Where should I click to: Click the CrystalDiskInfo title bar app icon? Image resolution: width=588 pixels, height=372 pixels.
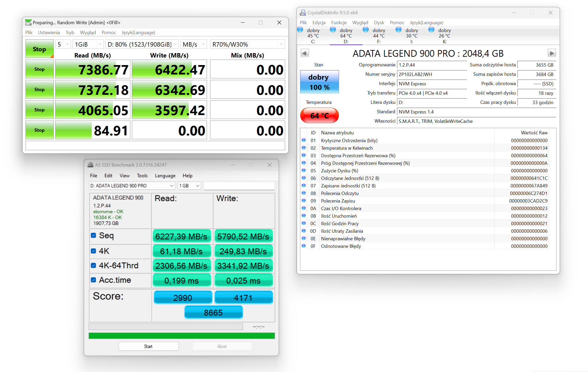tap(303, 12)
